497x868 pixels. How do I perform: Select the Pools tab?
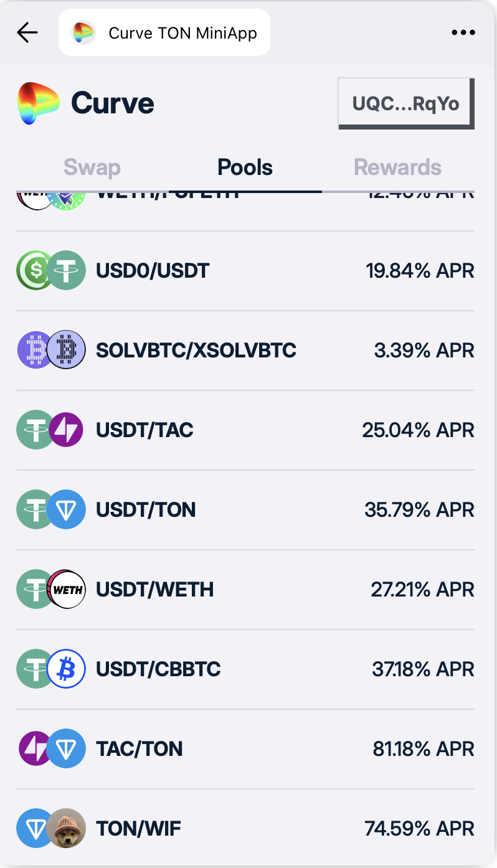click(245, 167)
